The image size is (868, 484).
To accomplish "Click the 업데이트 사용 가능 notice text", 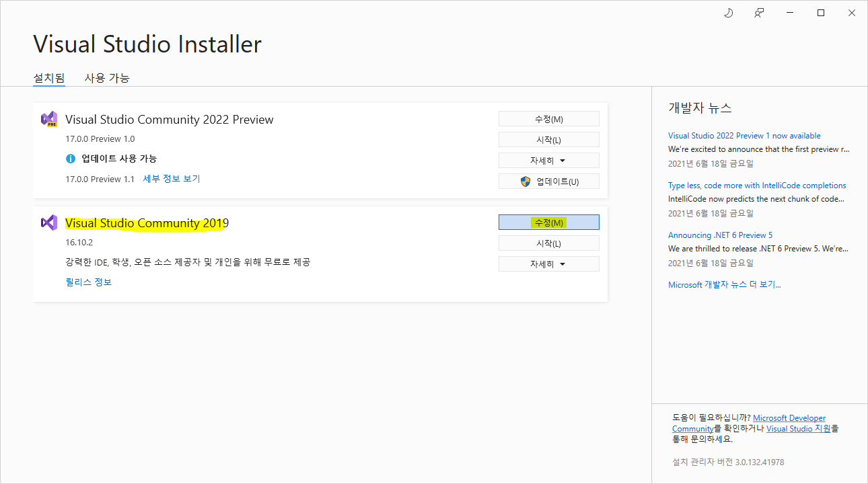I will tap(119, 159).
